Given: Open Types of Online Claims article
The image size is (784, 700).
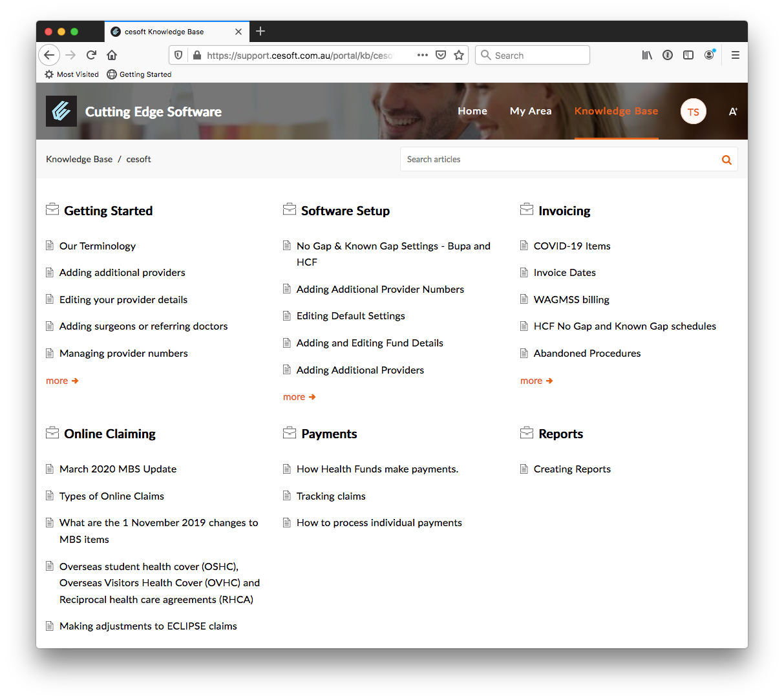Looking at the screenshot, I should 112,496.
